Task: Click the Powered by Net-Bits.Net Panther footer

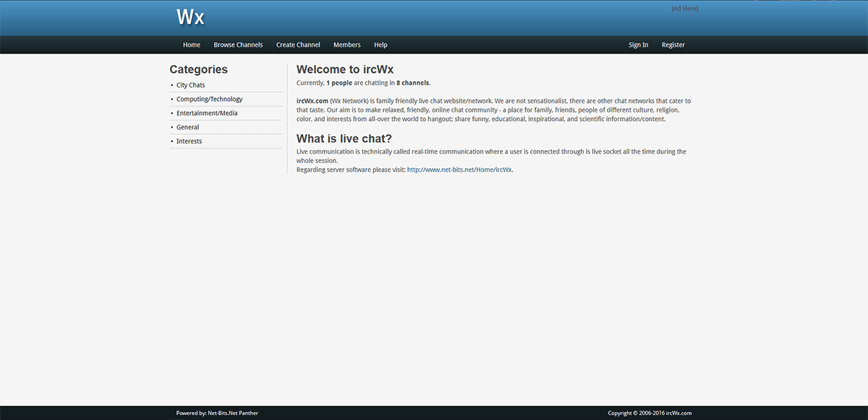Action: (x=217, y=413)
